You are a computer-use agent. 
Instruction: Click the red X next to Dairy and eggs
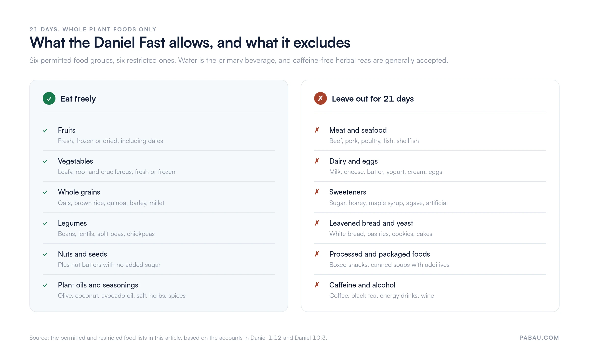click(317, 161)
